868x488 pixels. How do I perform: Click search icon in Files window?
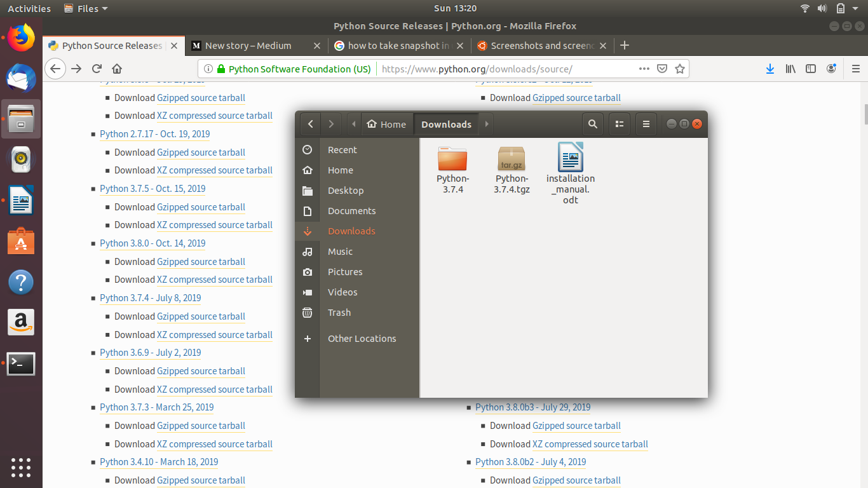click(x=593, y=125)
